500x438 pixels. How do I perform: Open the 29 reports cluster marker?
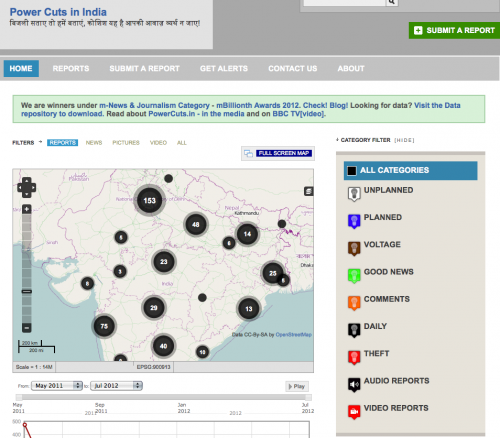154,307
